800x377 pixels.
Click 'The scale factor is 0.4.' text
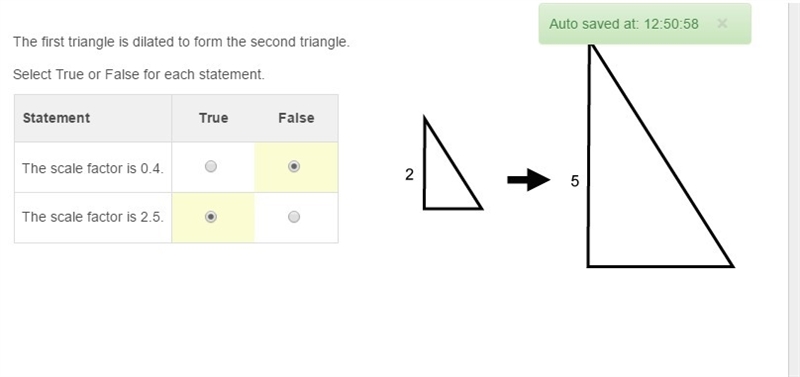(93, 168)
